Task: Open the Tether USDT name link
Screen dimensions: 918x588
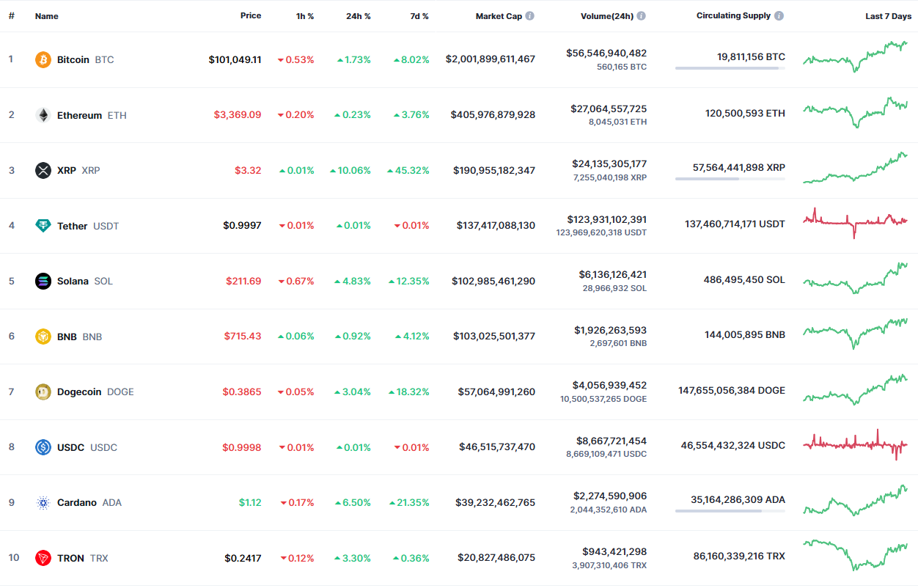Action: 88,226
